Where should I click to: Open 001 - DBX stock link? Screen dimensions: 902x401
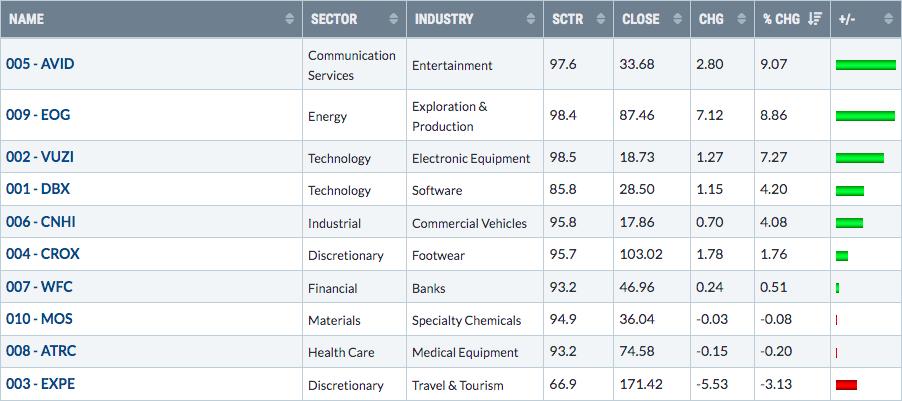pyautogui.click(x=38, y=189)
